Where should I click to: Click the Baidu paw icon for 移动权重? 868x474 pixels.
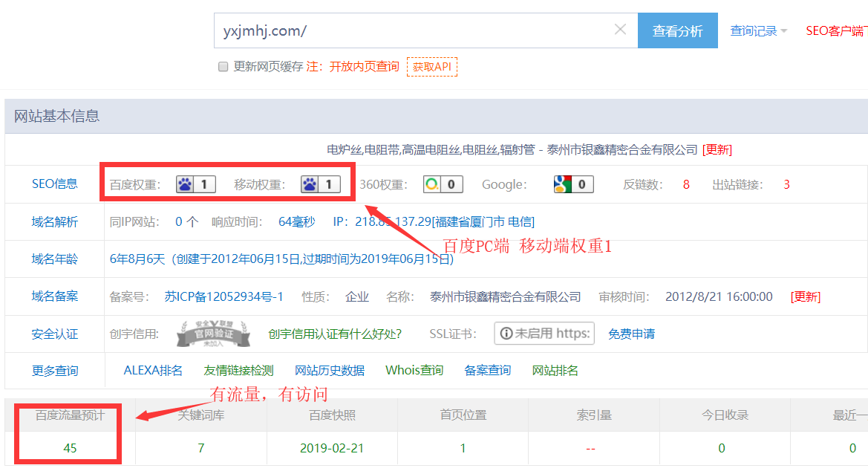pos(310,184)
